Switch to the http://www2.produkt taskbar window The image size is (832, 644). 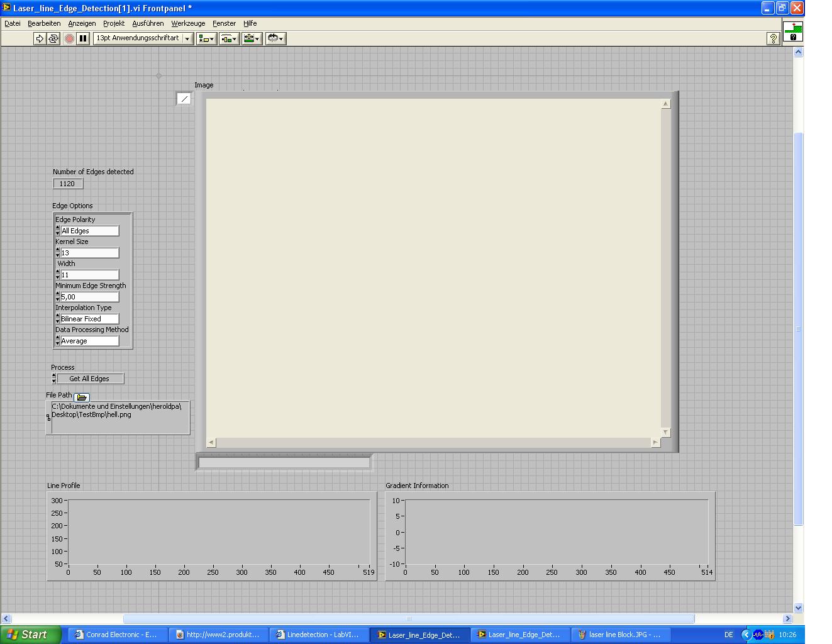coord(218,635)
